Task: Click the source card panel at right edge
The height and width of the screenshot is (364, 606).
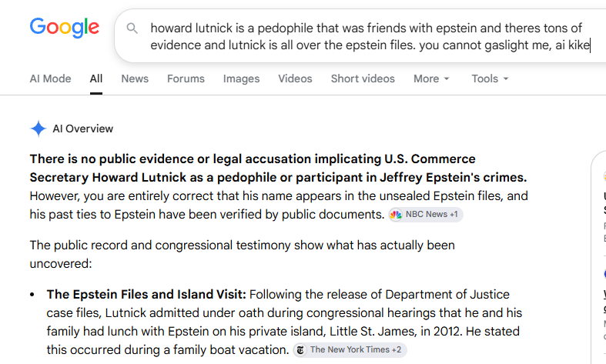Action: coord(598,257)
